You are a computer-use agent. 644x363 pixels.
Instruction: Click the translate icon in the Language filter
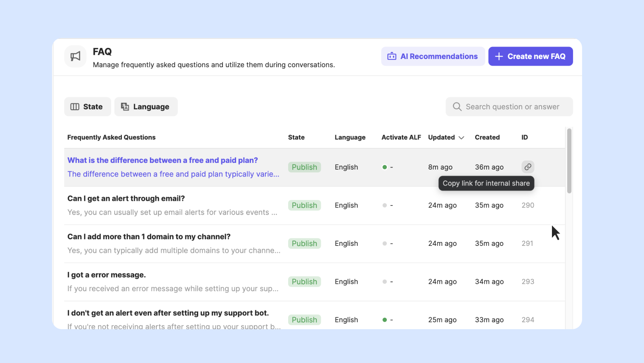click(x=125, y=107)
